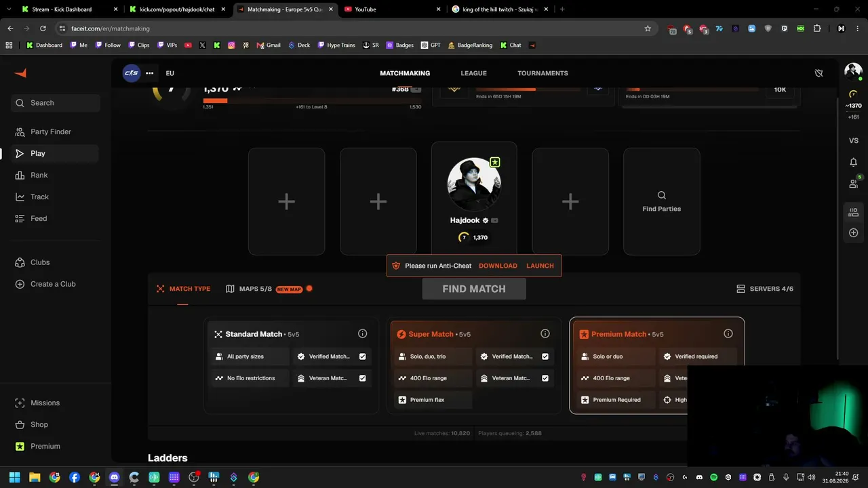Open the MAPS 5/8 tab
Viewport: 868px width, 488px height.
269,289
